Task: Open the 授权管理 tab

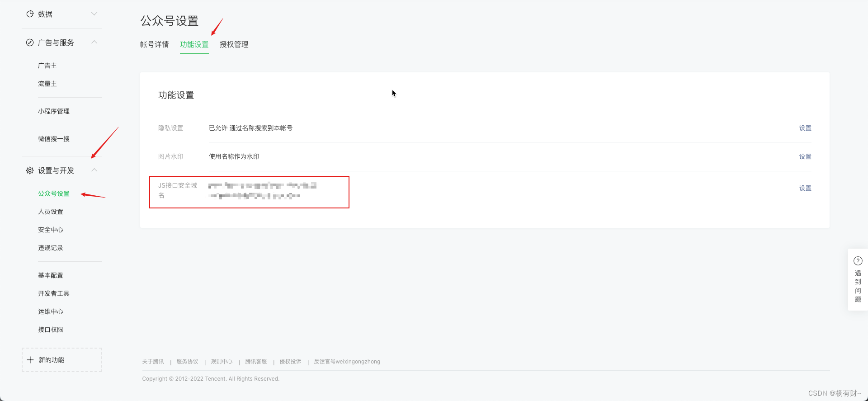Action: coord(234,44)
